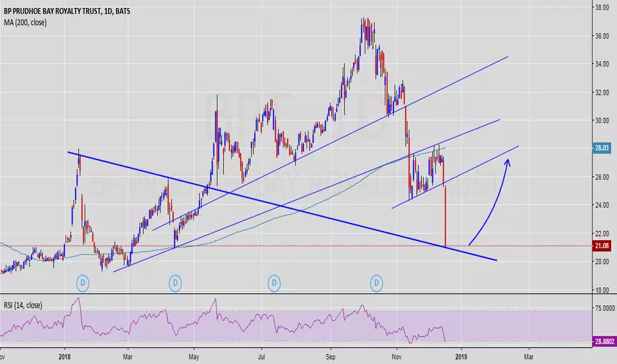Click the dividend marker near July 2018
The width and height of the screenshot is (617, 364).
click(274, 283)
